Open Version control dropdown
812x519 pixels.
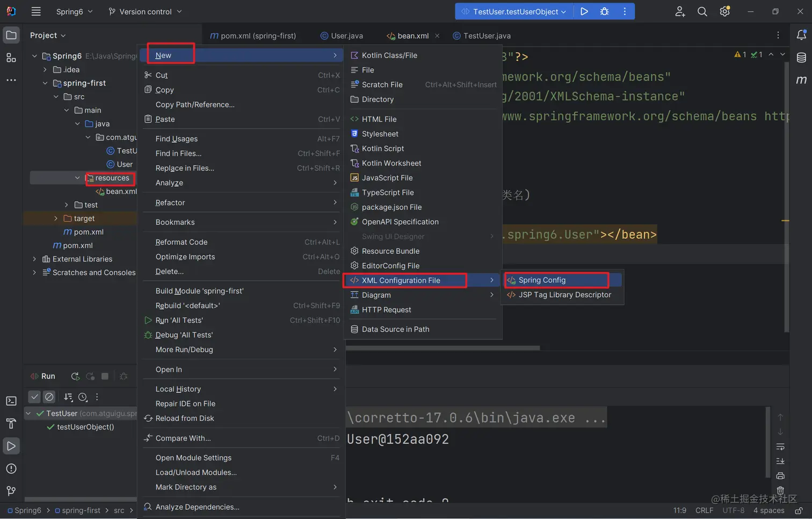click(x=145, y=11)
